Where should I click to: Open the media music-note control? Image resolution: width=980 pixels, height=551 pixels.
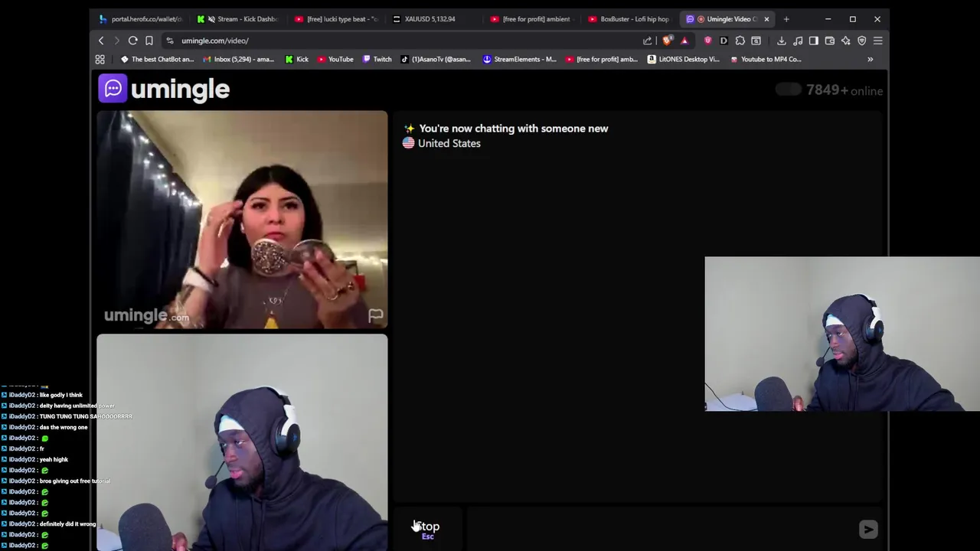(x=798, y=41)
